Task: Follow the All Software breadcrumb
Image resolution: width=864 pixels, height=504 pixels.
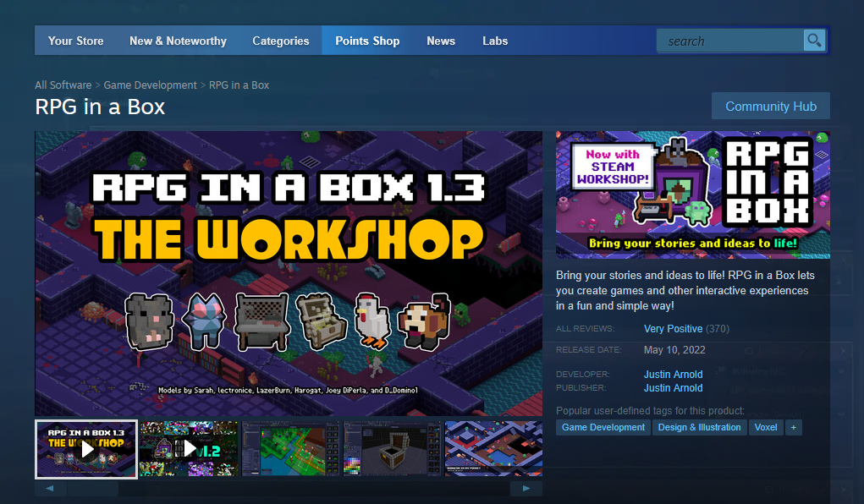Action: point(63,85)
